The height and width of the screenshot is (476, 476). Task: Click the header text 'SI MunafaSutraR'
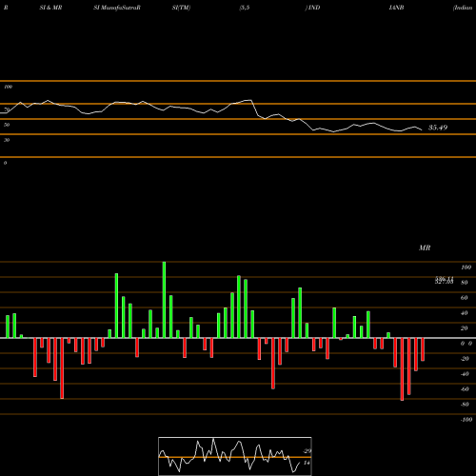pyautogui.click(x=117, y=8)
